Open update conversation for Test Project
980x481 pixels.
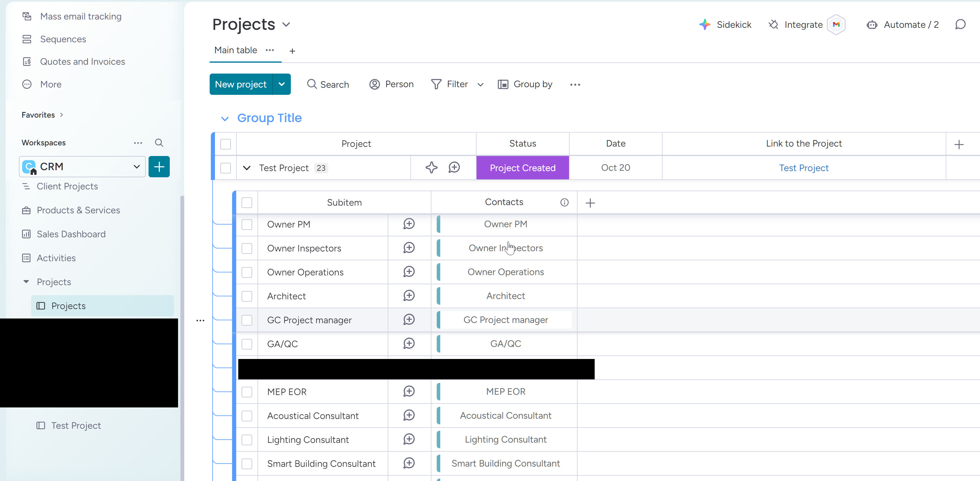point(454,168)
